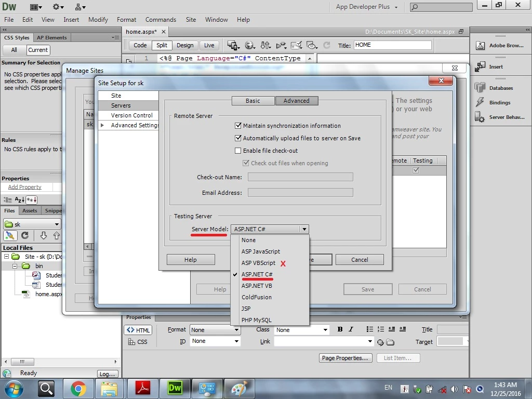
Task: Open Paint from the taskbar
Action: tap(239, 389)
